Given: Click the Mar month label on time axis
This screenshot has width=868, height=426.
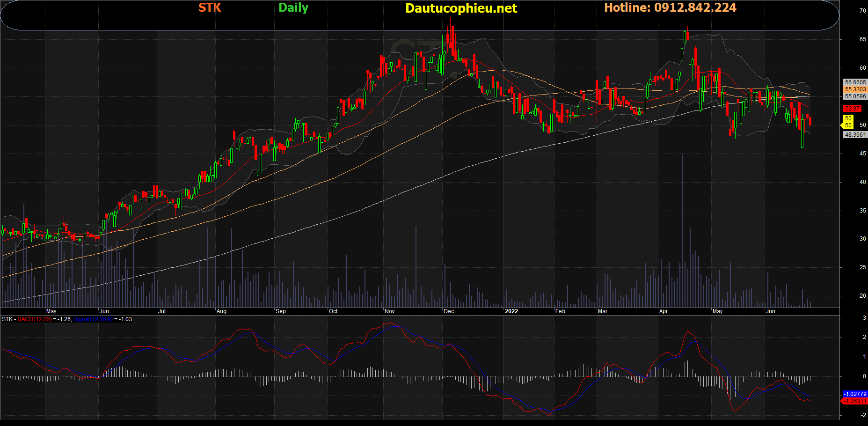Looking at the screenshot, I should tap(603, 311).
